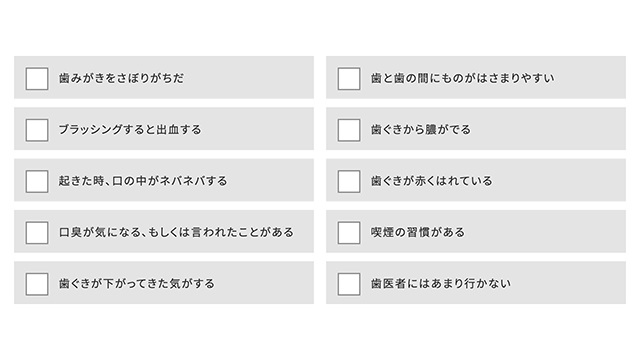The height and width of the screenshot is (360, 640).
Task: Click the 喫煙の習慣がある label text
Action: coord(418,232)
